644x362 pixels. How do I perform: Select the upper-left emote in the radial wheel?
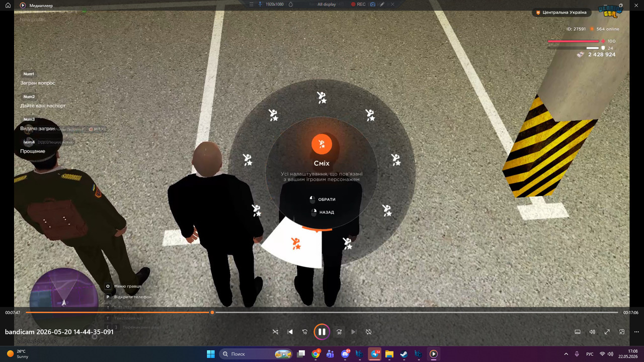click(273, 115)
